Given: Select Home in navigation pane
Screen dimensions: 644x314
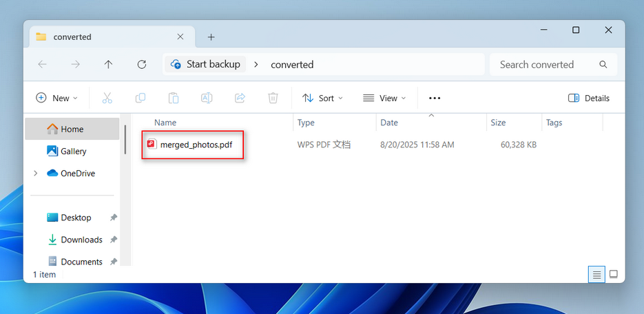Looking at the screenshot, I should (72, 129).
